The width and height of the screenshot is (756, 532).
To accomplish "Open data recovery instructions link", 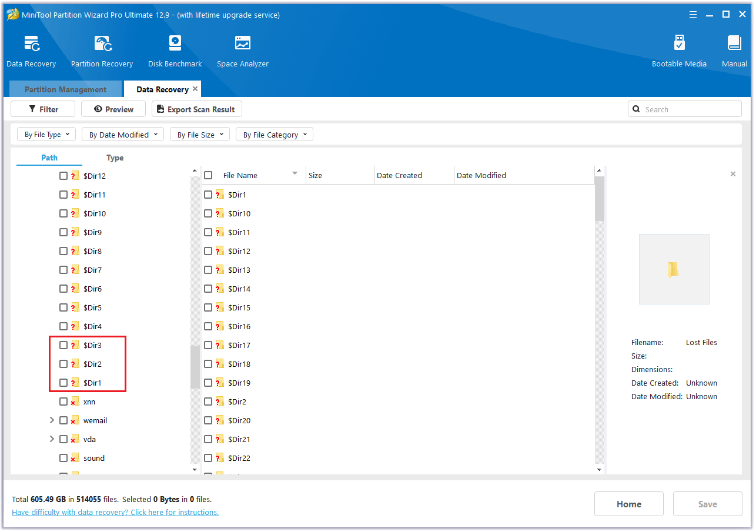I will click(115, 512).
